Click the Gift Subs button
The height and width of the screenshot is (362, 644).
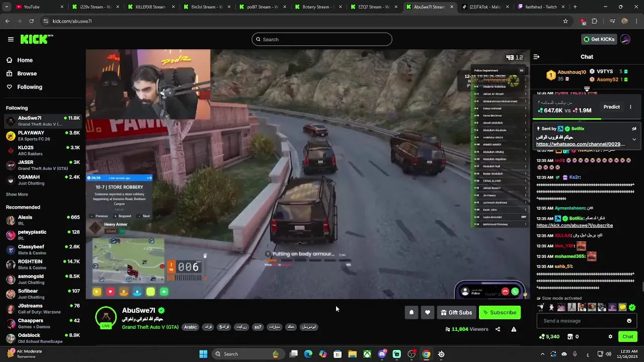tap(456, 313)
